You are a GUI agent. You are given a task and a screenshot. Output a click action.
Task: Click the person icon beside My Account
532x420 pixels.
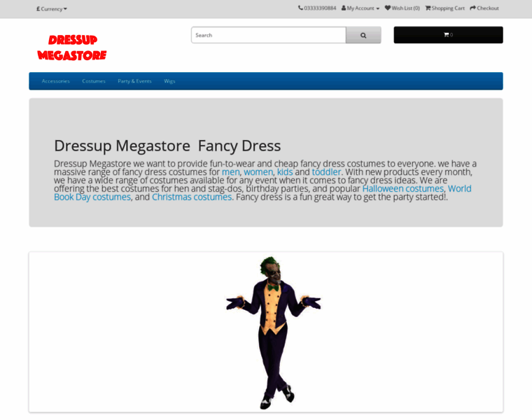[x=344, y=8]
